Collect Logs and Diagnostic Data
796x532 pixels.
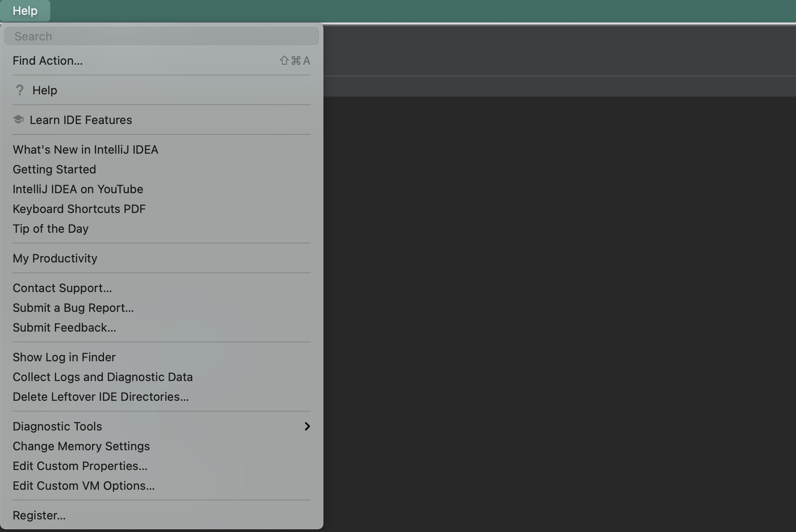point(102,377)
